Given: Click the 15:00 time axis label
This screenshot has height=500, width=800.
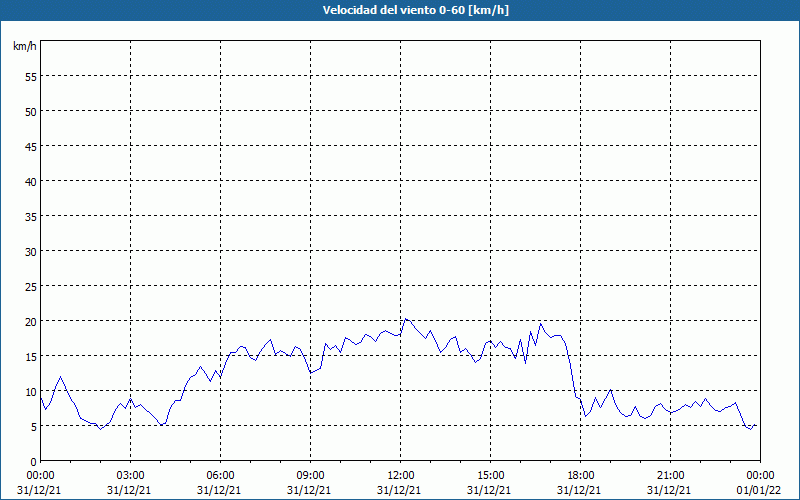Looking at the screenshot, I should pos(490,476).
